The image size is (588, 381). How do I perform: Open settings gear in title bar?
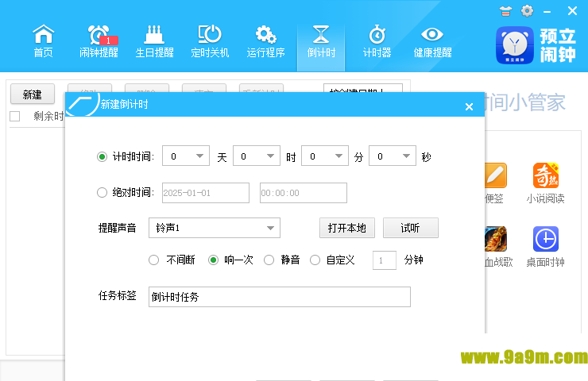click(527, 11)
